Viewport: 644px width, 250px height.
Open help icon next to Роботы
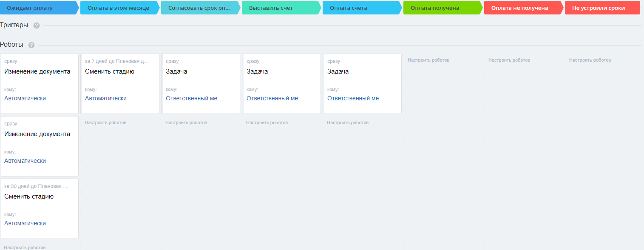tap(31, 45)
